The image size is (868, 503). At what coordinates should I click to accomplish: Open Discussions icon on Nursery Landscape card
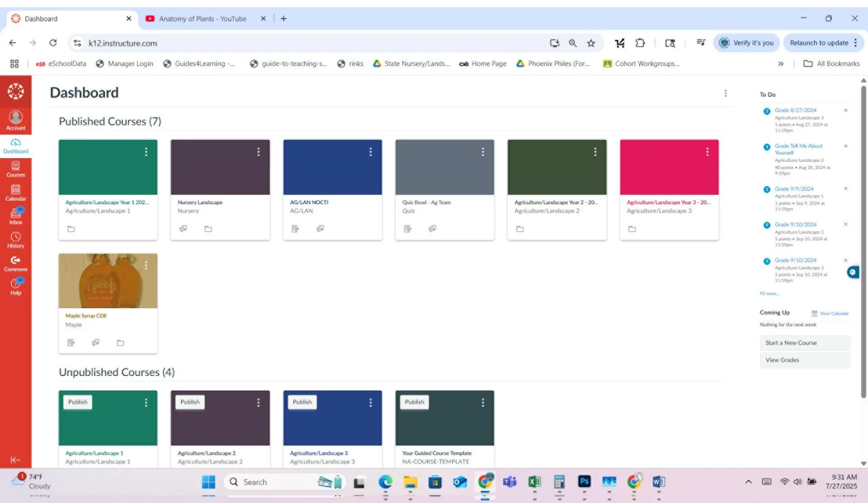click(x=183, y=229)
